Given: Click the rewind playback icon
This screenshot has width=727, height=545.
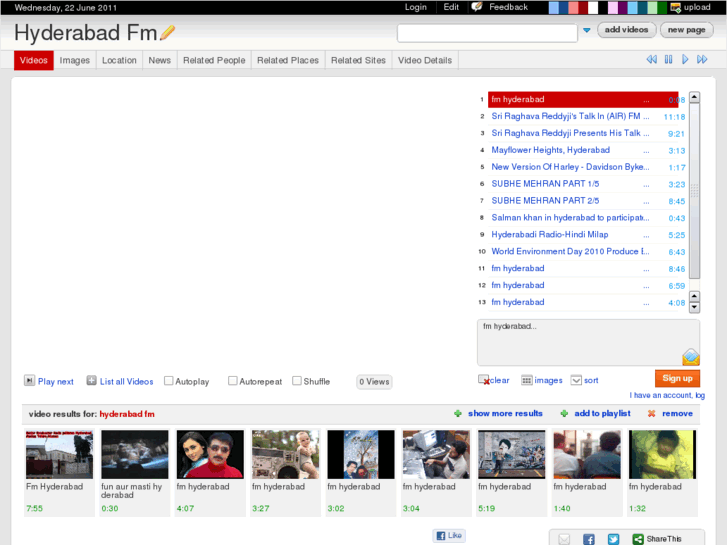Looking at the screenshot, I should pyautogui.click(x=651, y=59).
